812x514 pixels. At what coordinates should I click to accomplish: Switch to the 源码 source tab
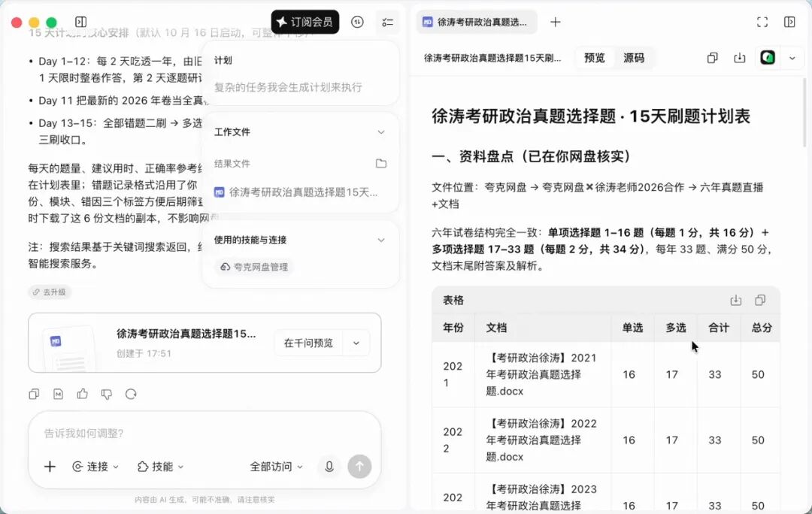click(634, 58)
